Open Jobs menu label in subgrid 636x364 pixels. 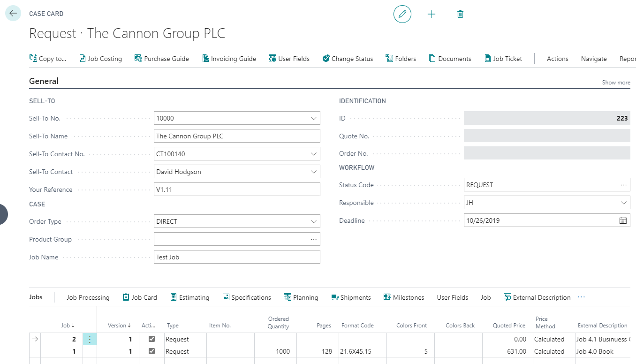[36, 297]
